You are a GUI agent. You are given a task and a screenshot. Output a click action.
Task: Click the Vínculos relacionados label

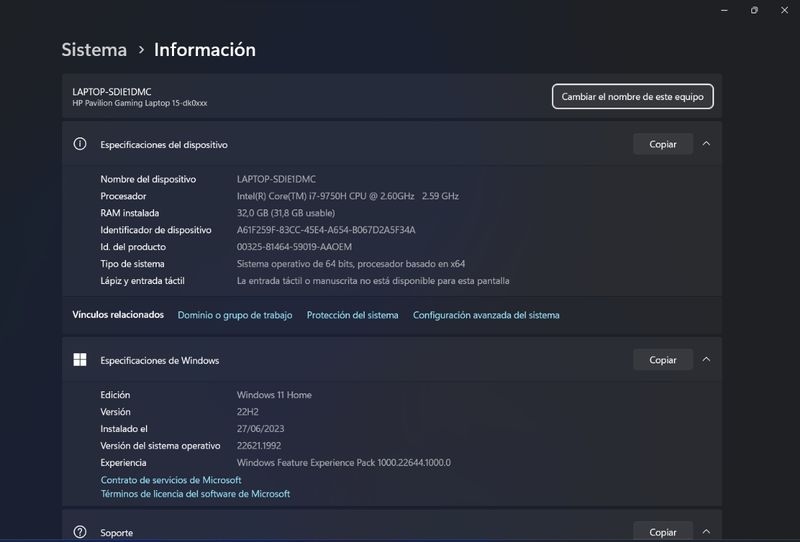coord(118,314)
